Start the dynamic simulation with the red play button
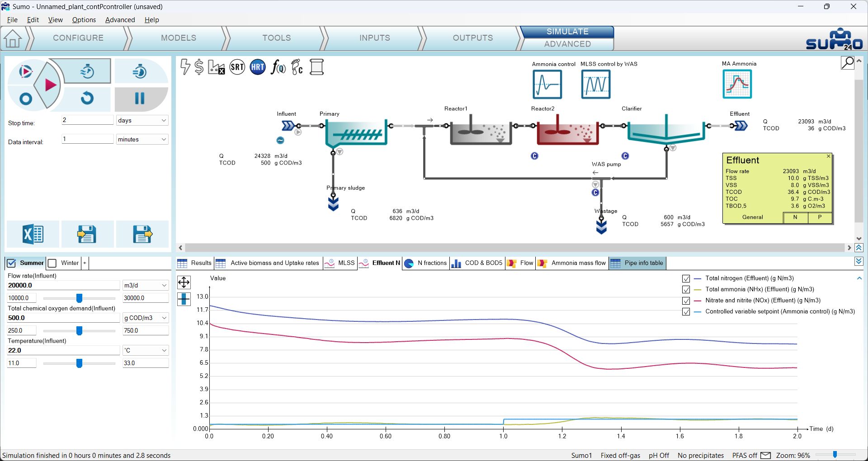The width and height of the screenshot is (868, 461). [x=50, y=85]
